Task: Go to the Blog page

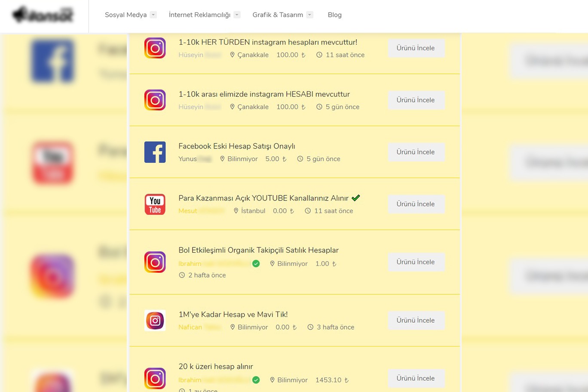Action: [x=334, y=15]
